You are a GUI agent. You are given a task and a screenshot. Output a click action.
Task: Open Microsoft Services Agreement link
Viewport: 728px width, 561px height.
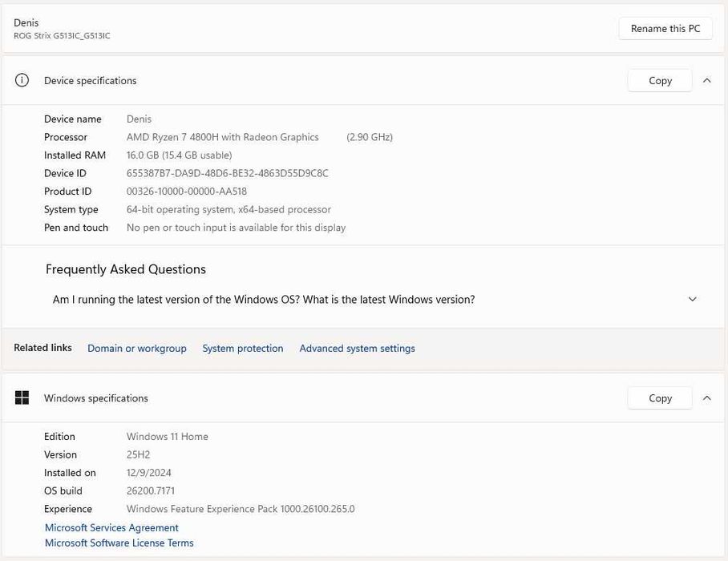(x=111, y=527)
